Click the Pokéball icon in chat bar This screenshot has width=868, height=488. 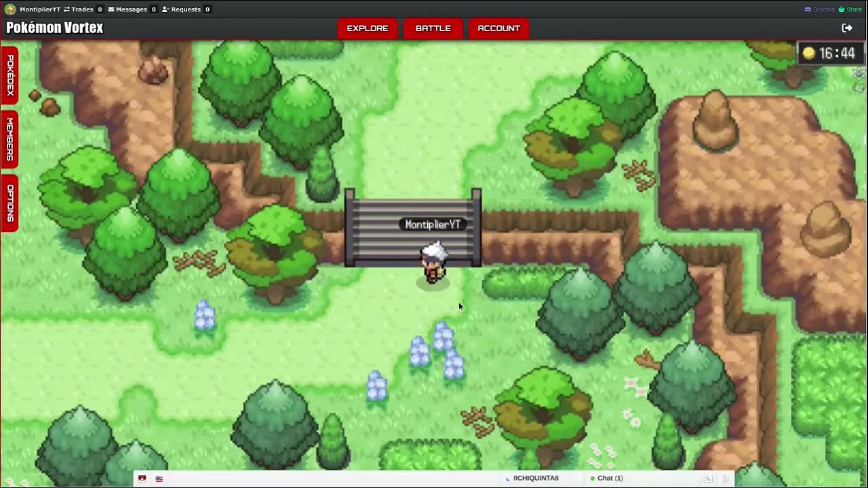coord(142,479)
